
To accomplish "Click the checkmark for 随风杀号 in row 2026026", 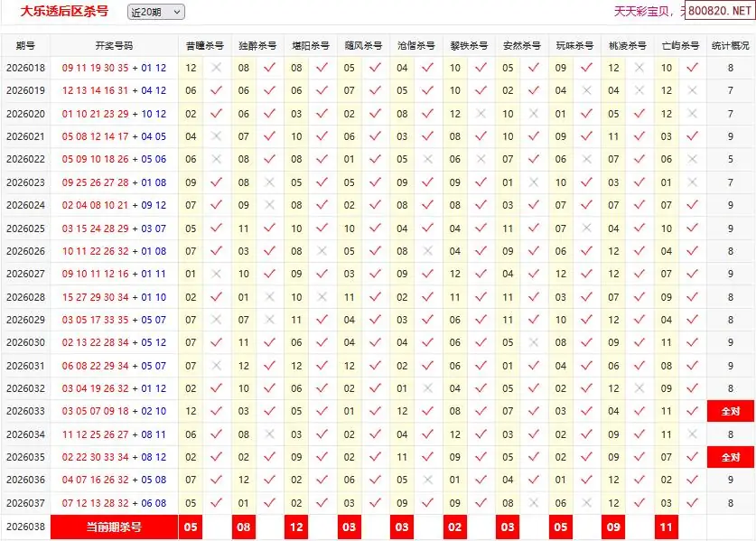I will point(375,251).
